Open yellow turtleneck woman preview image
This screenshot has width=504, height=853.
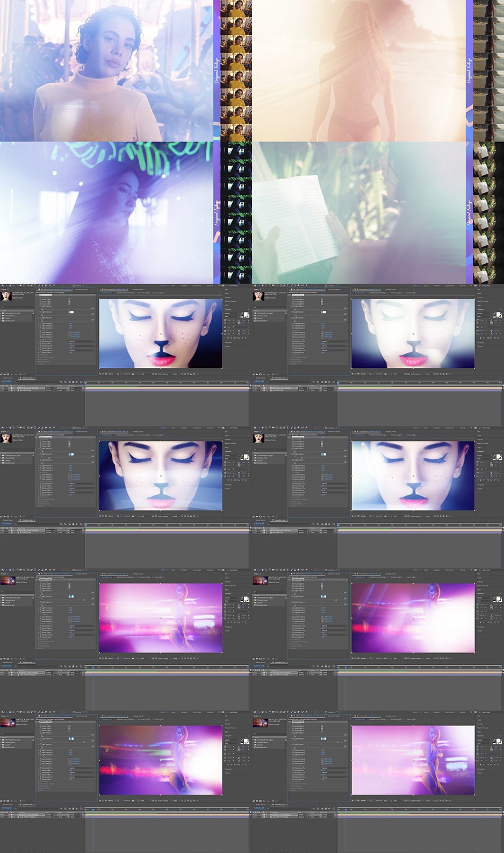(106, 70)
